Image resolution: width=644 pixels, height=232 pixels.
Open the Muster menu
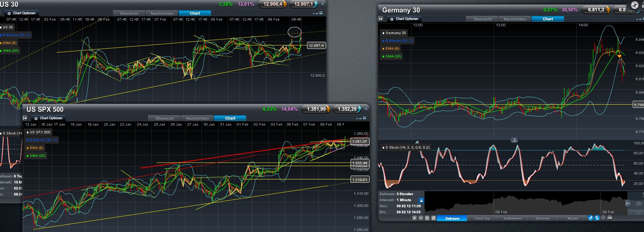[x=573, y=218]
